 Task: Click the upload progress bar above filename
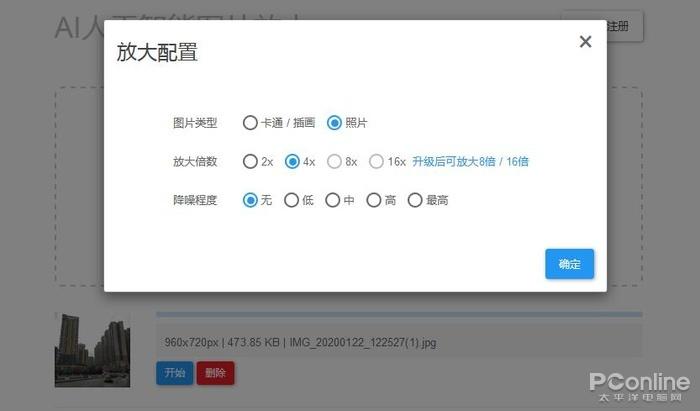coord(399,315)
